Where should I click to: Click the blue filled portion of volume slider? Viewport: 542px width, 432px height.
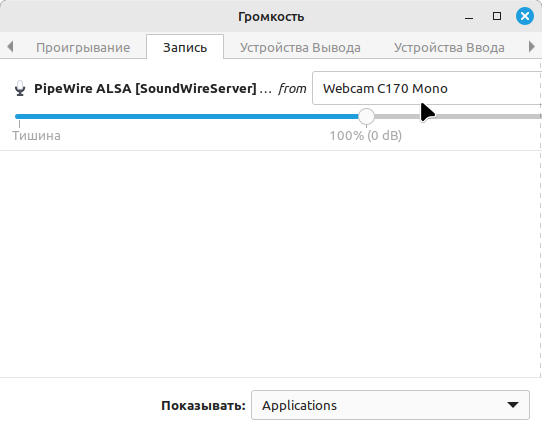coord(187,116)
